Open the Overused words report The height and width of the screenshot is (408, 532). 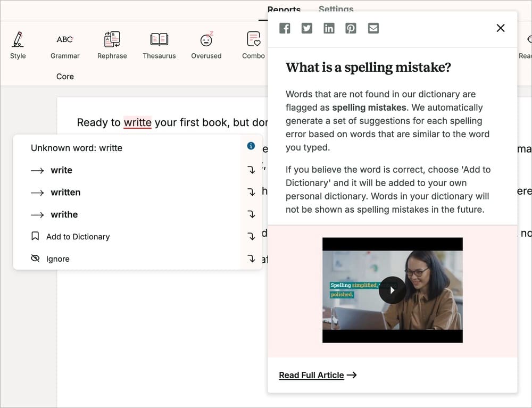tap(206, 45)
